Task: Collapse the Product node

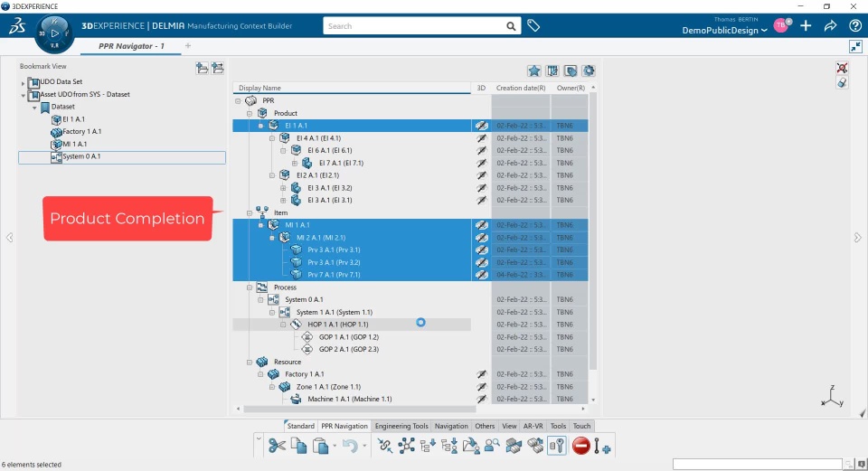Action: pyautogui.click(x=250, y=114)
